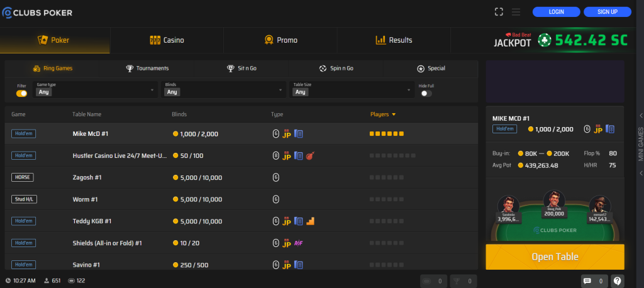Viewport: 644px width, 288px height.
Task: Select the Savino #1 table name
Action: click(x=86, y=265)
